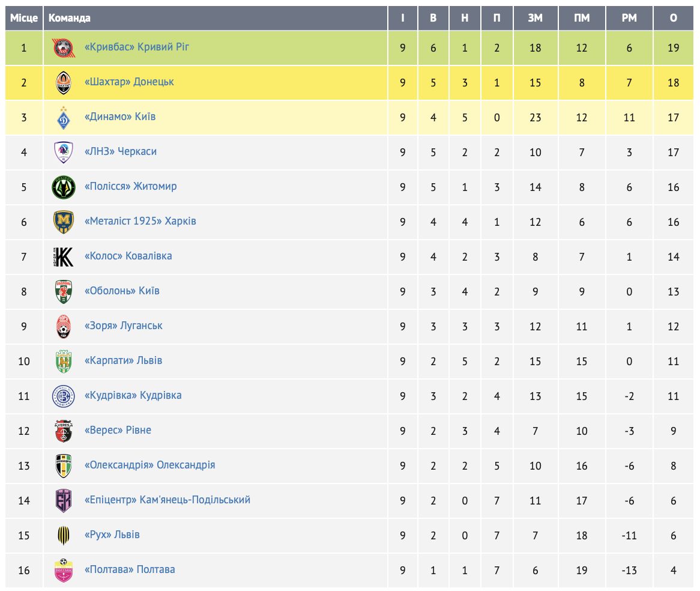Click the Metalist 1925 Kharkiv crest

coord(63,222)
